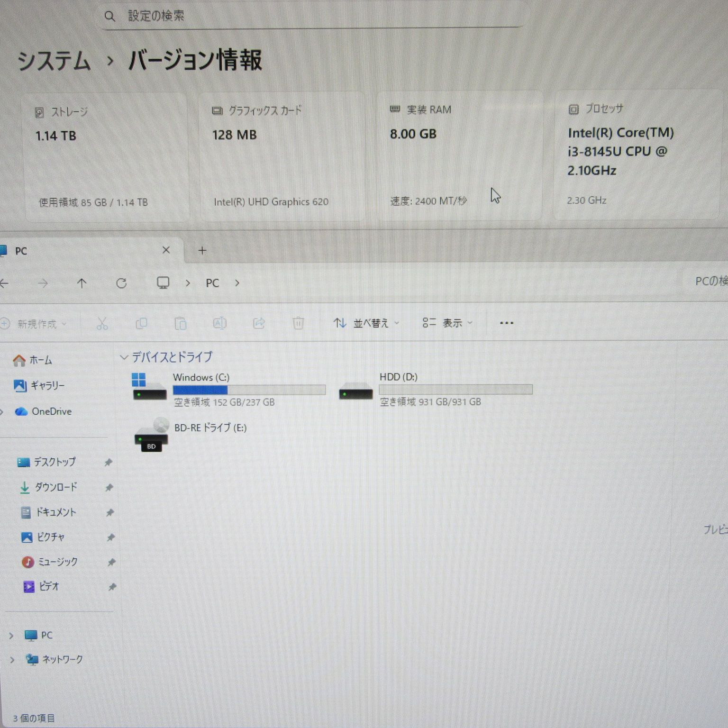Open a new tab with the plus button
This screenshot has height=728, width=728.
click(x=202, y=250)
